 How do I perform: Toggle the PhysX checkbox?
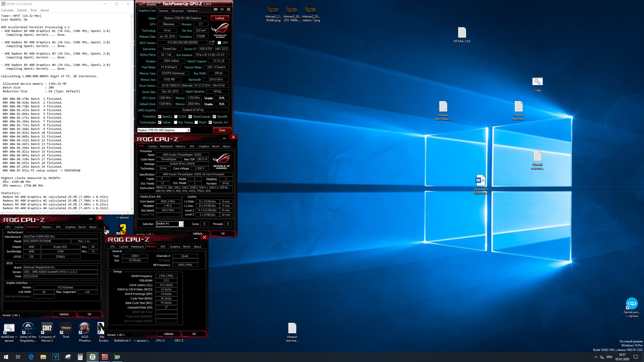coord(196,122)
